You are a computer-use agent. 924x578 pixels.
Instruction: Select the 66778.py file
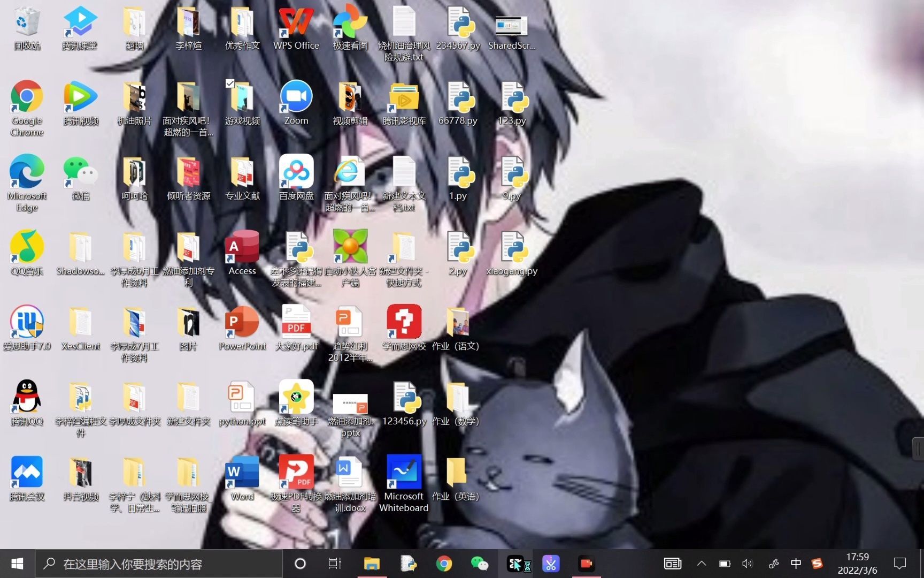click(x=458, y=103)
